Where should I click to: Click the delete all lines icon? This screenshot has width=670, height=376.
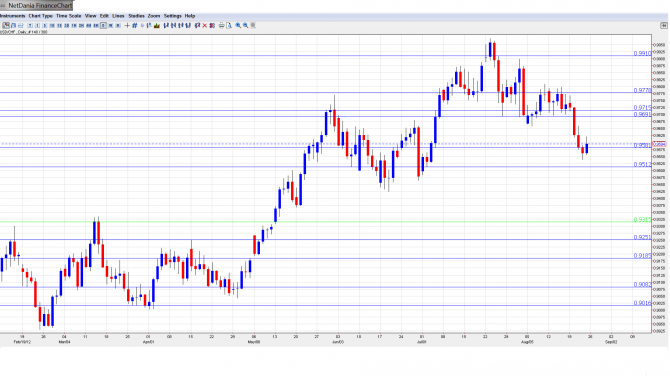[x=212, y=26]
